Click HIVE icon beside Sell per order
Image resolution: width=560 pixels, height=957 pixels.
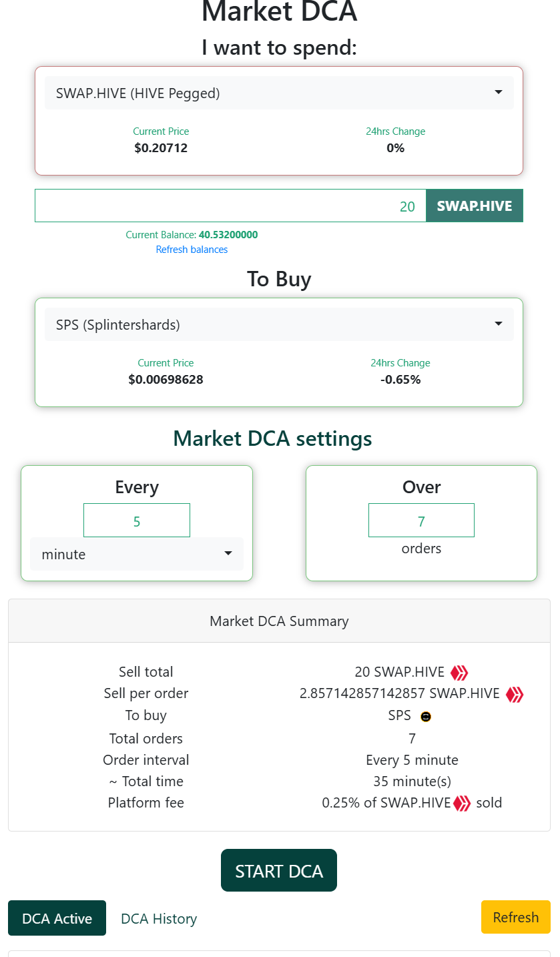point(514,694)
